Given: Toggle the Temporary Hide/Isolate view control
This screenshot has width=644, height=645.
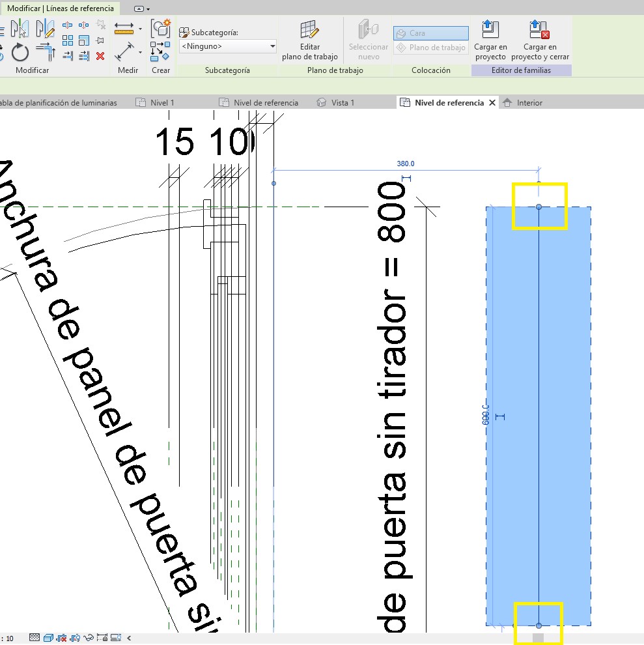Looking at the screenshot, I should click(x=89, y=638).
